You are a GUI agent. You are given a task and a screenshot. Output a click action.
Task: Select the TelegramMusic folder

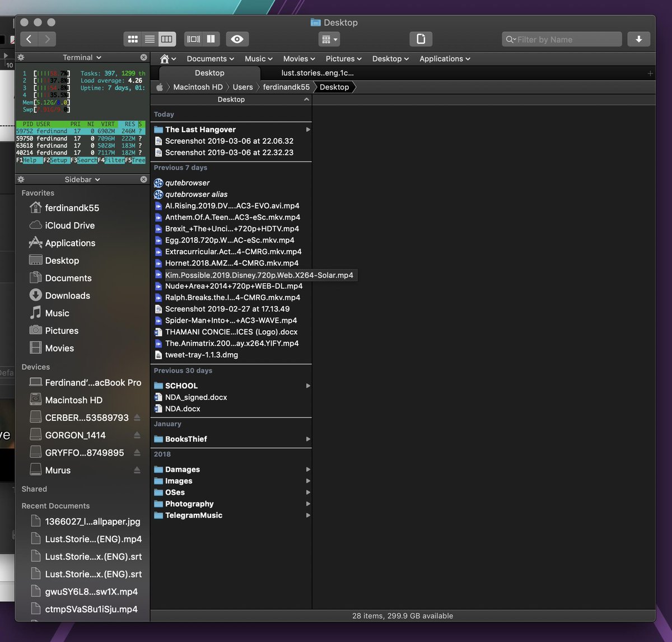click(231, 516)
